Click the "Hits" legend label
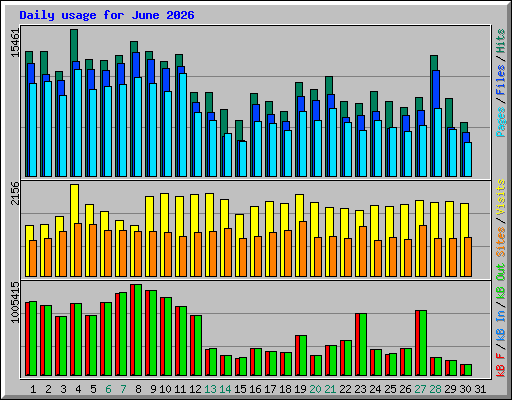512x400 pixels. click(x=501, y=41)
